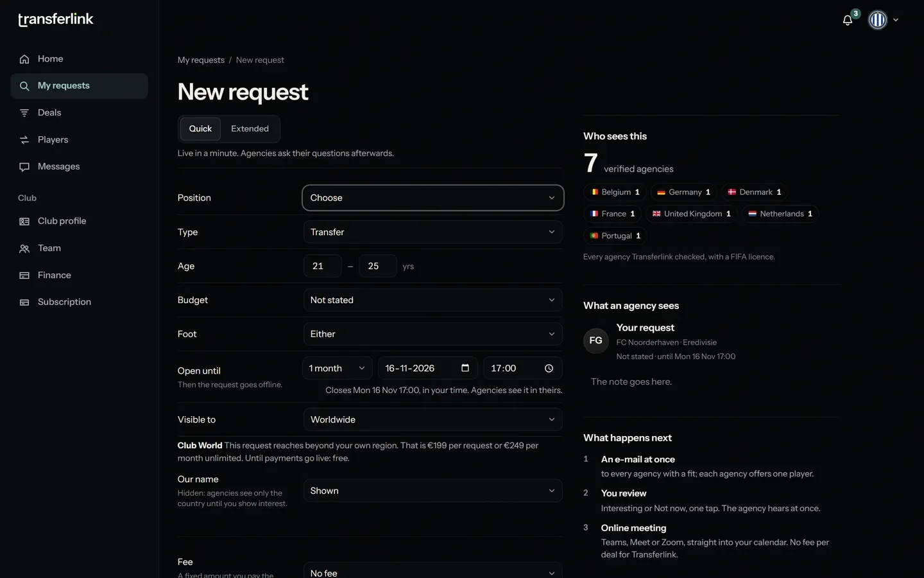Click the Players swap-arrows icon
Screen dimensions: 924x578
pyautogui.click(x=24, y=140)
